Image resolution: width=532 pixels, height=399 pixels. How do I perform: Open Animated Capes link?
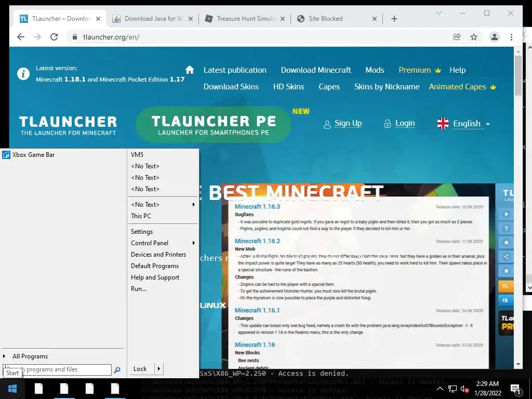point(462,87)
